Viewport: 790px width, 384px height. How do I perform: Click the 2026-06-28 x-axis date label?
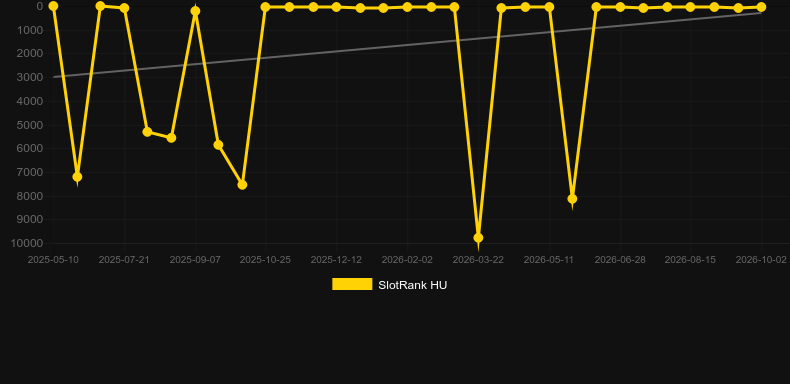[620, 260]
